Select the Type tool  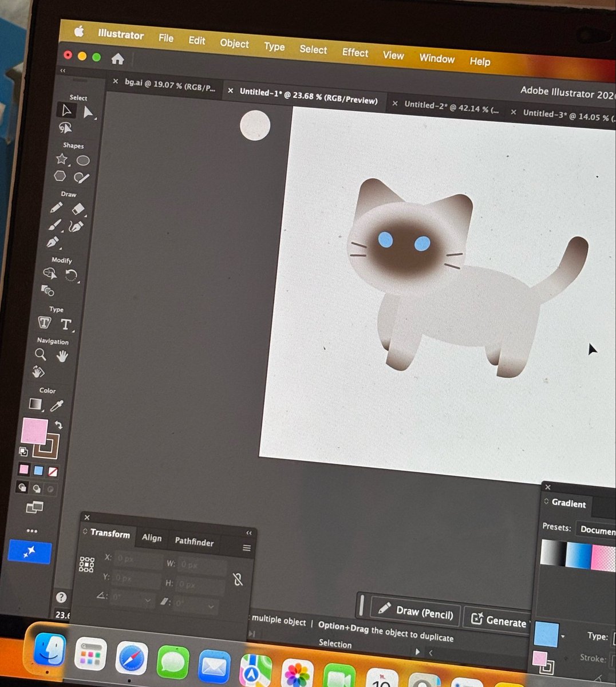click(x=66, y=325)
